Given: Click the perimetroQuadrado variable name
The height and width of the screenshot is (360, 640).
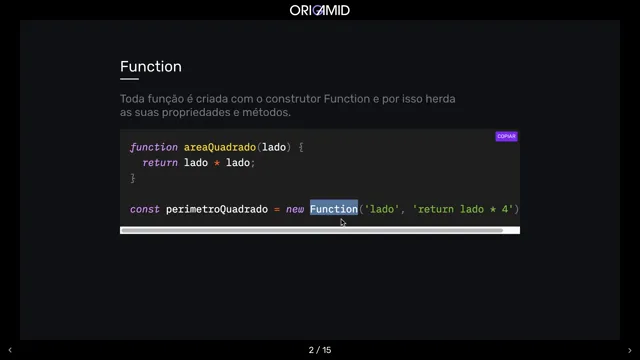Looking at the screenshot, I should (x=217, y=209).
